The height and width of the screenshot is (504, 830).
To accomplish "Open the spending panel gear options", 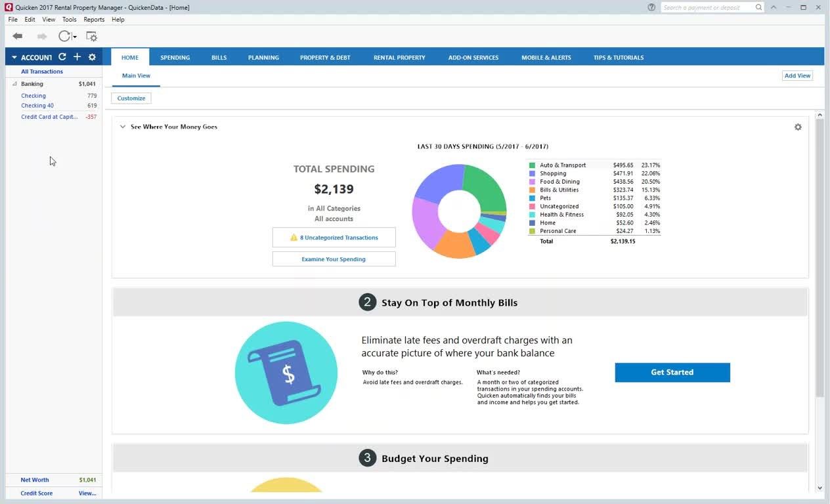I will [798, 127].
